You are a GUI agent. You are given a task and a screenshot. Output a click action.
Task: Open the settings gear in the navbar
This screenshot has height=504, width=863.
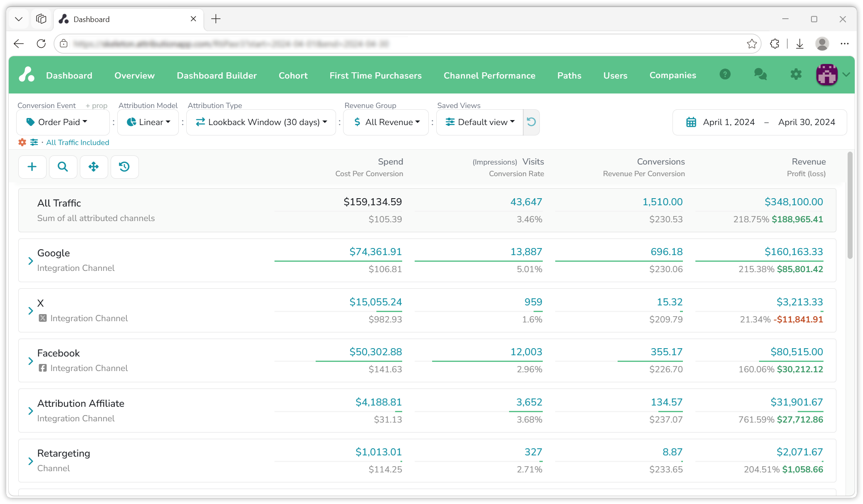[x=796, y=74]
